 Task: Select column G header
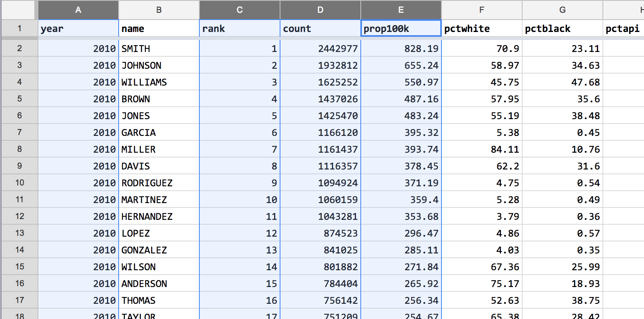click(x=563, y=10)
